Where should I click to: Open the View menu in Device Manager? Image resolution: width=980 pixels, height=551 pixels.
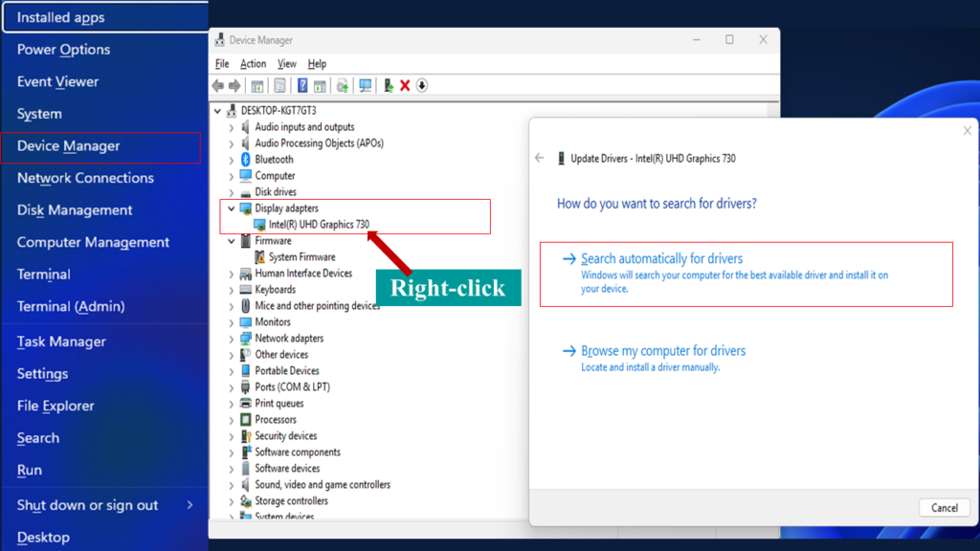pos(287,64)
